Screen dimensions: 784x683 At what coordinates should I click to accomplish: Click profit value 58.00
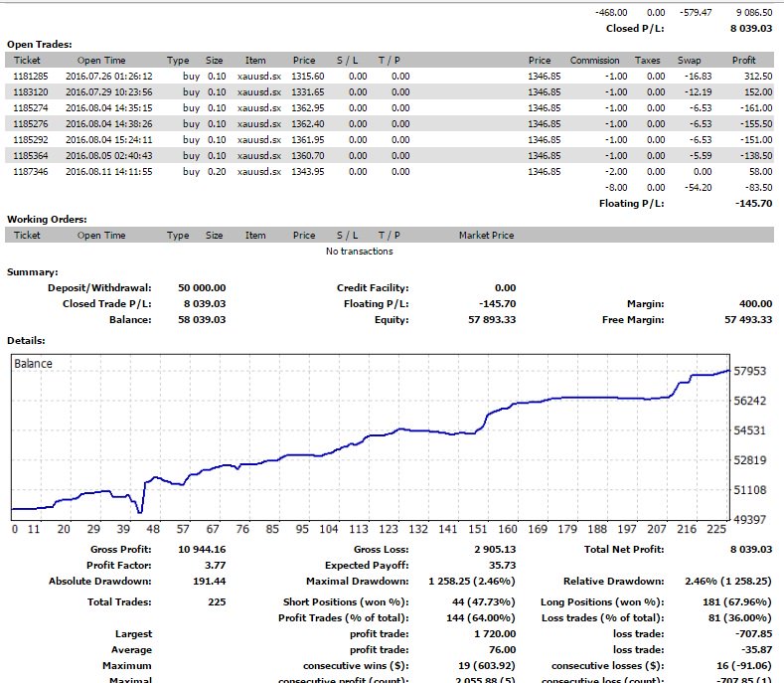click(761, 172)
